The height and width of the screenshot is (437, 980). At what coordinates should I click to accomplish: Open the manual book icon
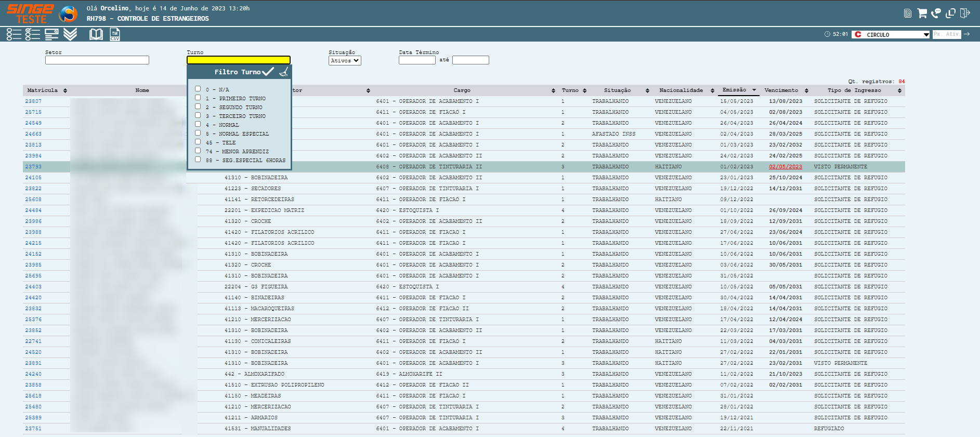point(96,34)
